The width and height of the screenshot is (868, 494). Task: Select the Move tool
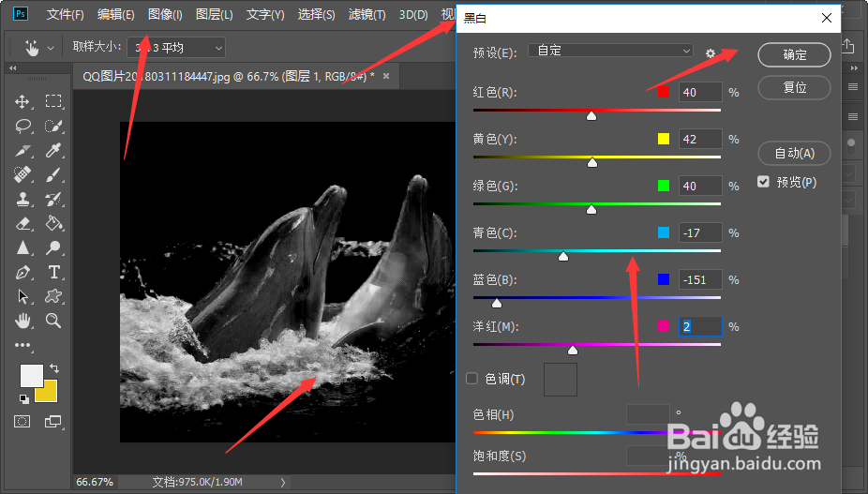[22, 101]
